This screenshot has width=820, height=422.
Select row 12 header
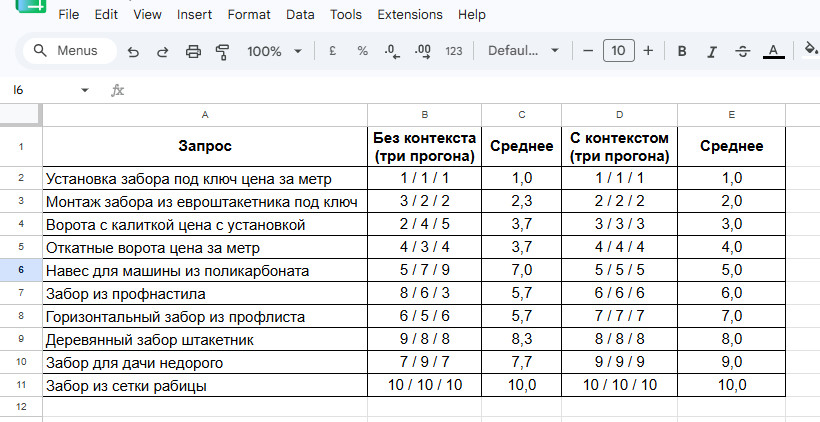(x=21, y=406)
